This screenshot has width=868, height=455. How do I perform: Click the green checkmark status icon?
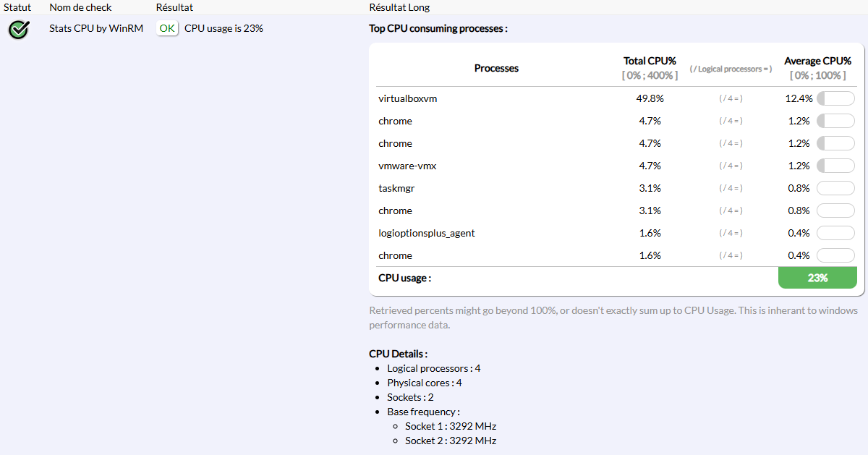[19, 29]
